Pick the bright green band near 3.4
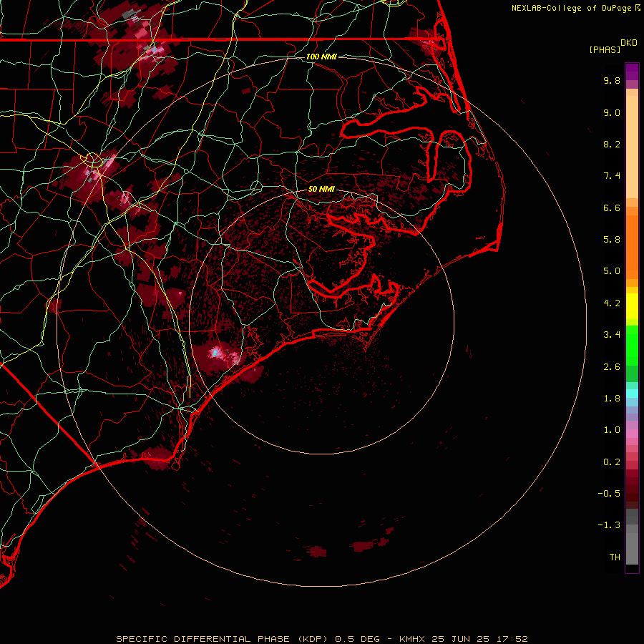Screen dimensions: 644x644 point(632,345)
